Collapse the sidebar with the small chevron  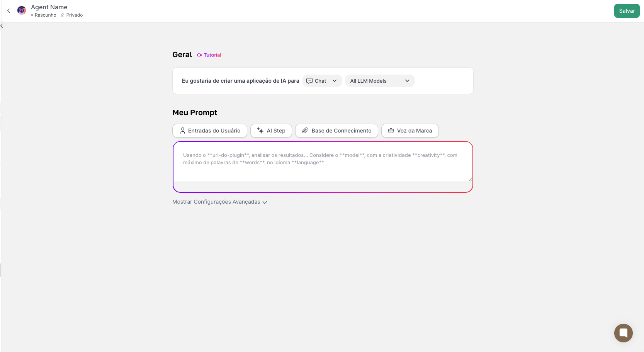2,26
